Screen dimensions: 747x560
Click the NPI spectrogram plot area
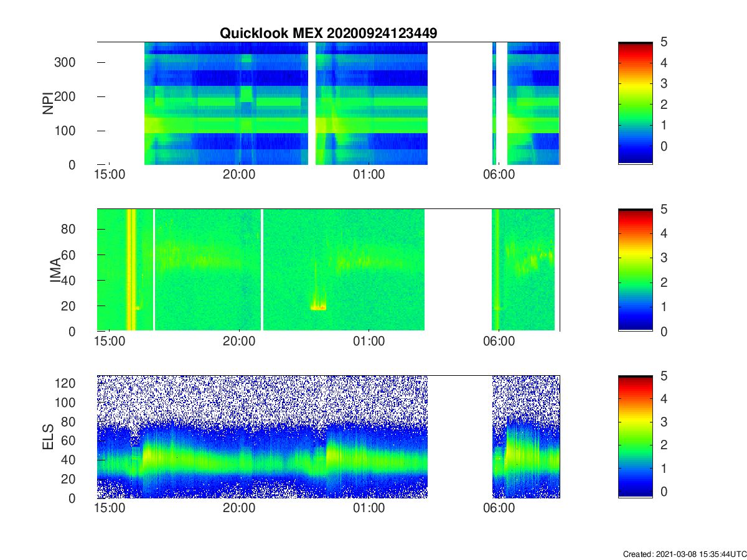pos(329,103)
